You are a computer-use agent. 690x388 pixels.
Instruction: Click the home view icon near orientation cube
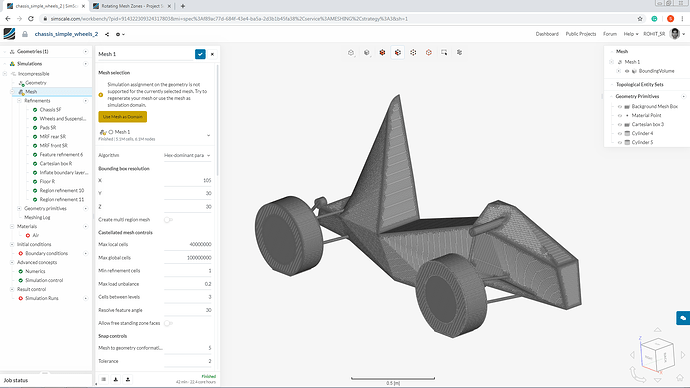click(x=680, y=378)
